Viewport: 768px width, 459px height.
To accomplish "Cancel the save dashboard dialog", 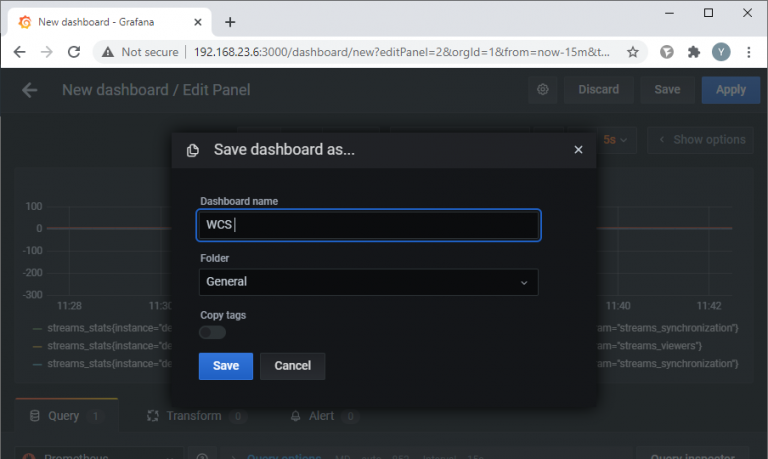I will [292, 366].
